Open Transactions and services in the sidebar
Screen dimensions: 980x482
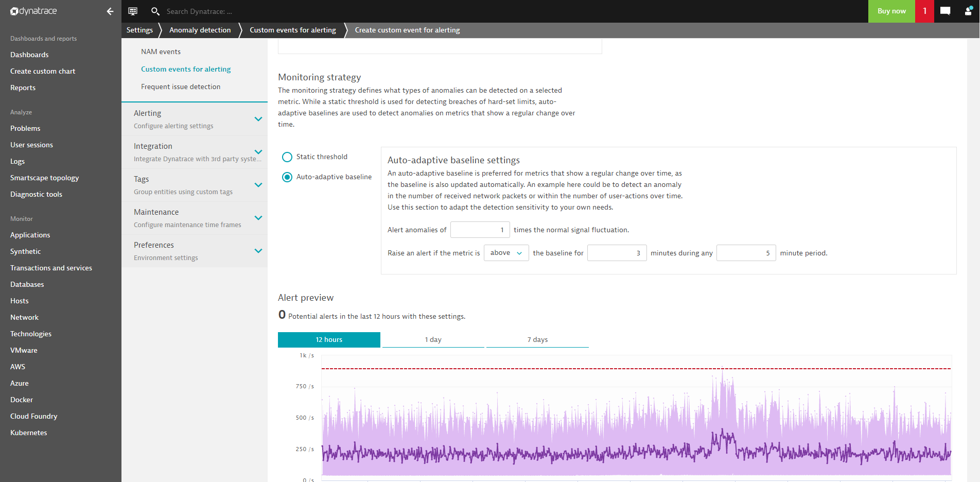tap(51, 268)
